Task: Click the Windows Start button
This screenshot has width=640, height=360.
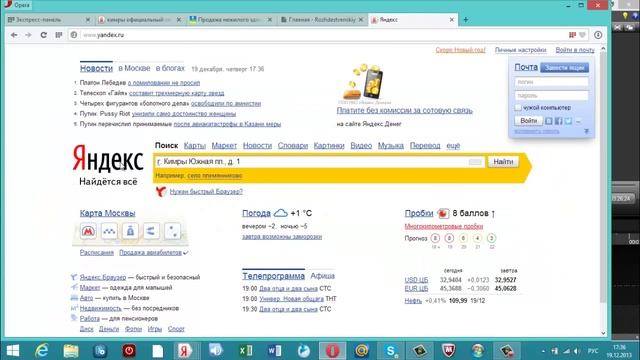Action: click(x=13, y=351)
